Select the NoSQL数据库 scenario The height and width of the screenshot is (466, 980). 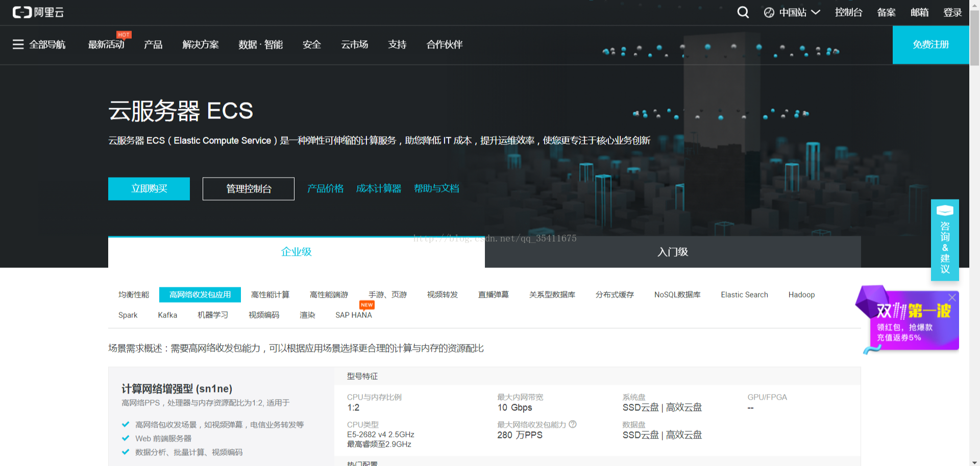click(677, 295)
